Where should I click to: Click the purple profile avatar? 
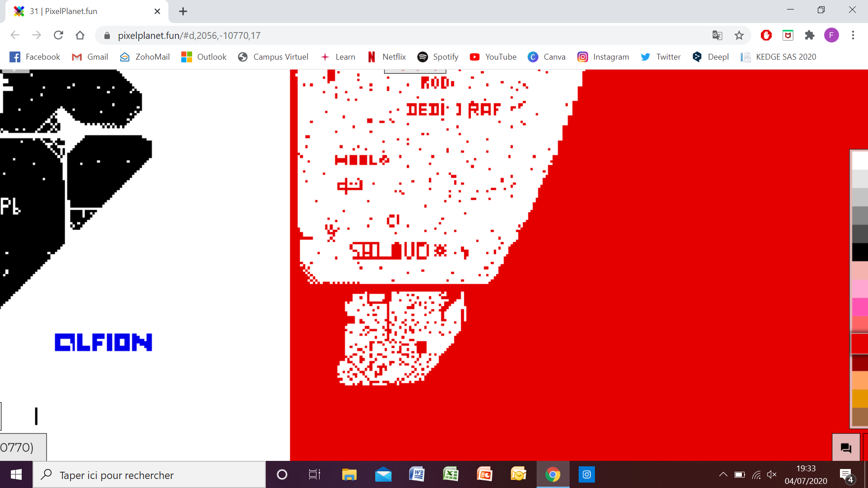pos(831,35)
